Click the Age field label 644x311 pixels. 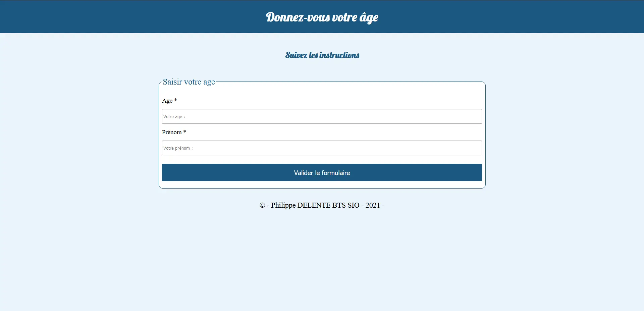(167, 101)
